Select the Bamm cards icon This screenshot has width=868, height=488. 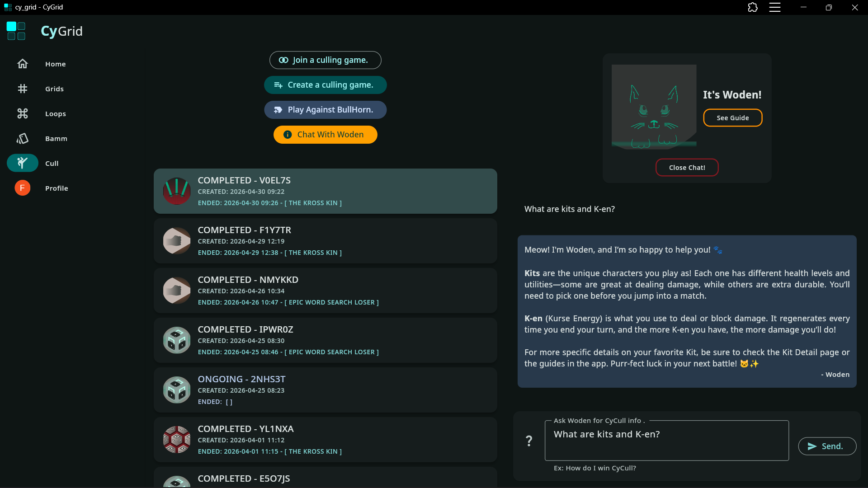23,139
